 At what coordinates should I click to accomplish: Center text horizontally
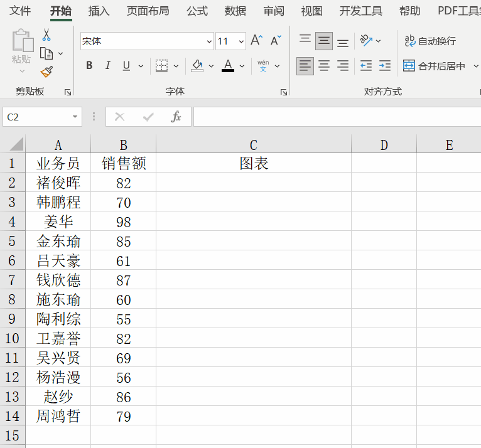pos(324,66)
